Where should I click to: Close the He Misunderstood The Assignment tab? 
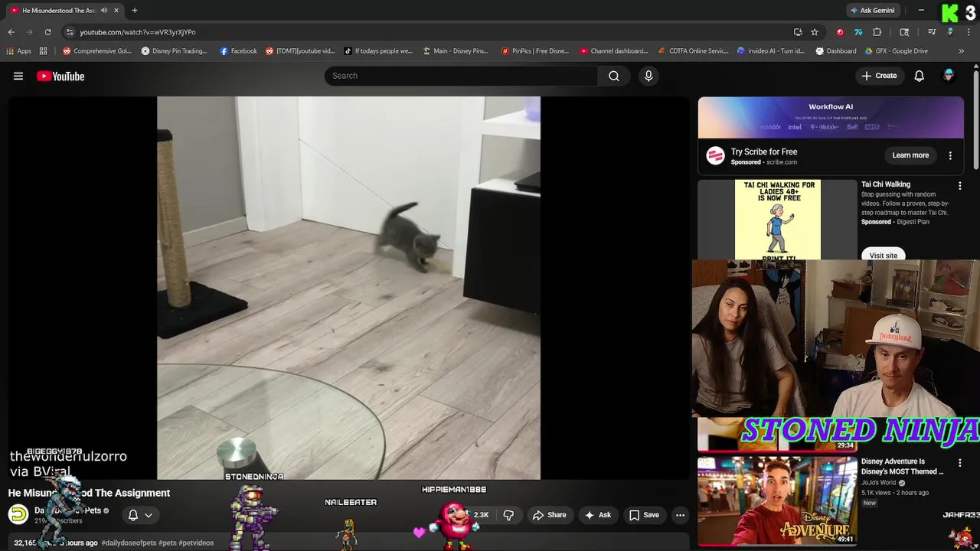pyautogui.click(x=116, y=11)
